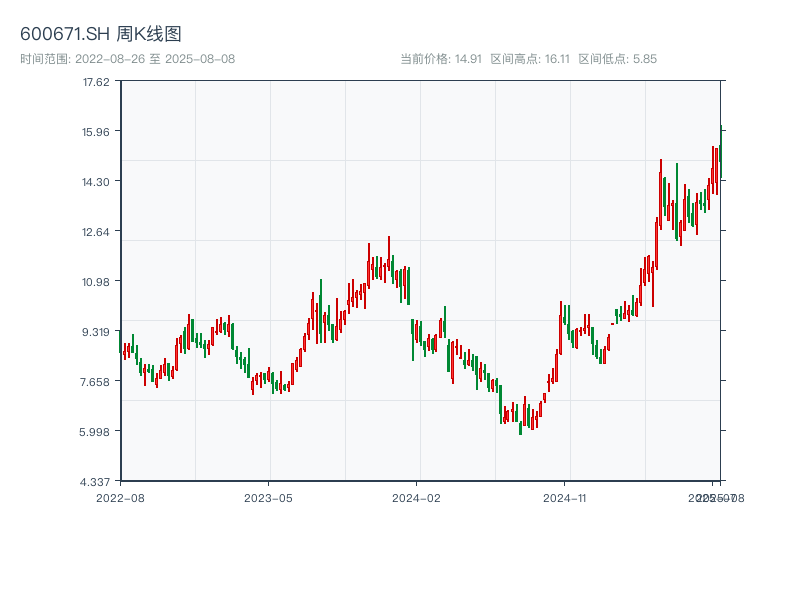This screenshot has width=800, height=600.
Task: Click y-axis value 5.998
Action: (x=94, y=432)
